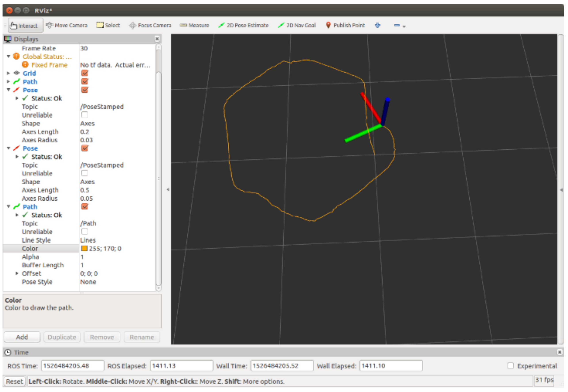The height and width of the screenshot is (392, 568).
Task: Disable the Grid display checkbox
Action: click(x=85, y=73)
